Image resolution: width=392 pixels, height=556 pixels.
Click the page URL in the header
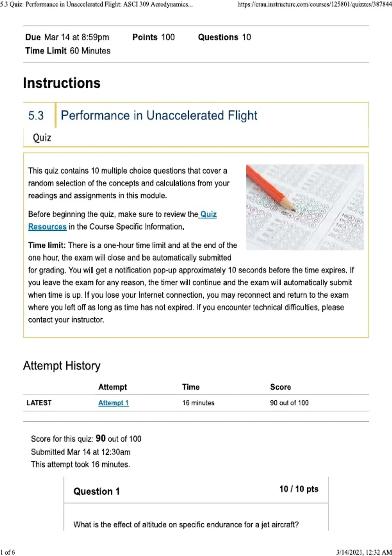point(314,4)
